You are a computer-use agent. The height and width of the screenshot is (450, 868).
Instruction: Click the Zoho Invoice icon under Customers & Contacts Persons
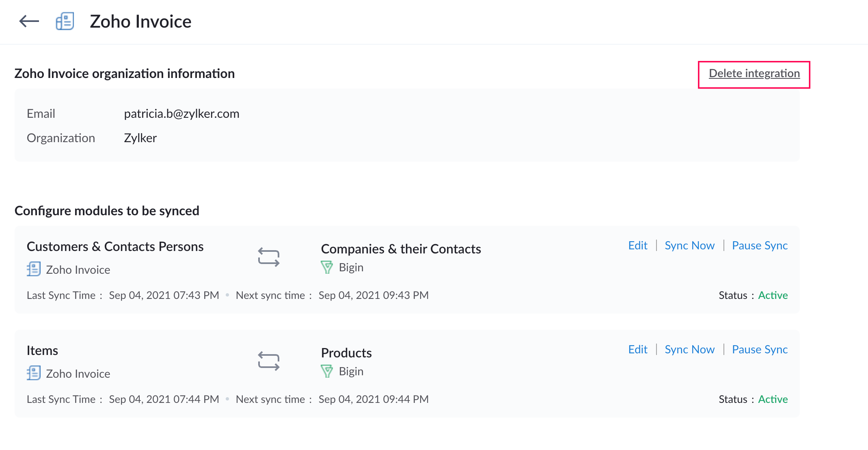34,269
